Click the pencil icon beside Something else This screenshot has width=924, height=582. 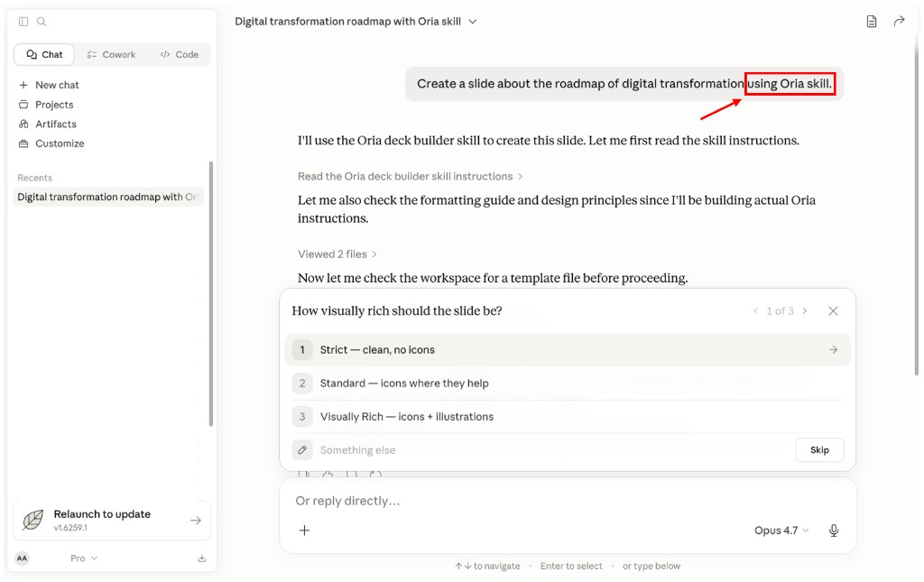click(302, 450)
